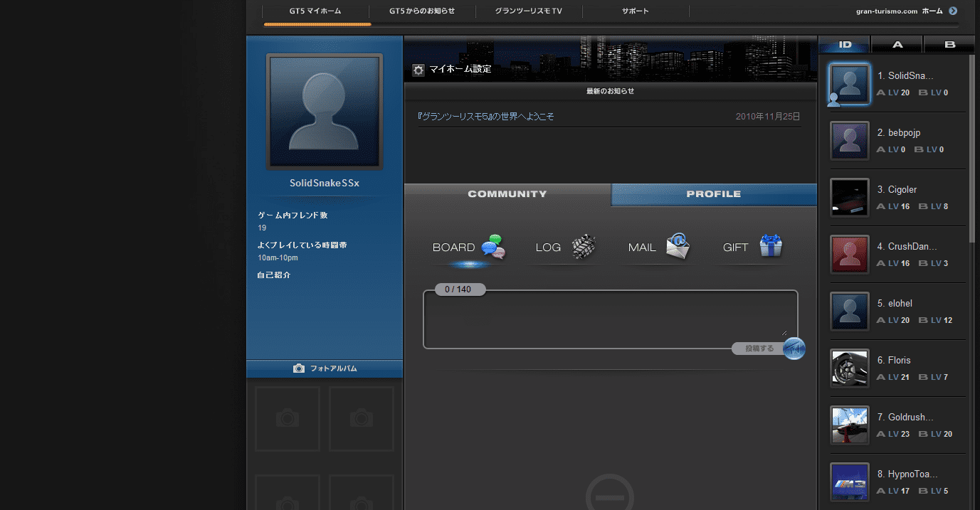Sort friends list by A-spec tab
Screen dimensions: 980x510
[897, 44]
